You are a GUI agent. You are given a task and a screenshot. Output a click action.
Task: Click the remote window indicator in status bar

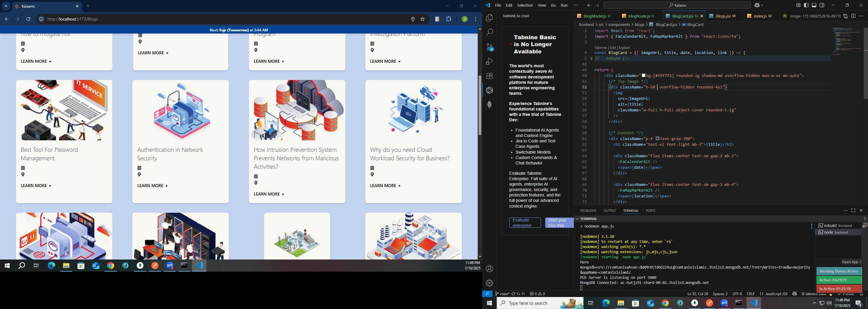(487, 294)
